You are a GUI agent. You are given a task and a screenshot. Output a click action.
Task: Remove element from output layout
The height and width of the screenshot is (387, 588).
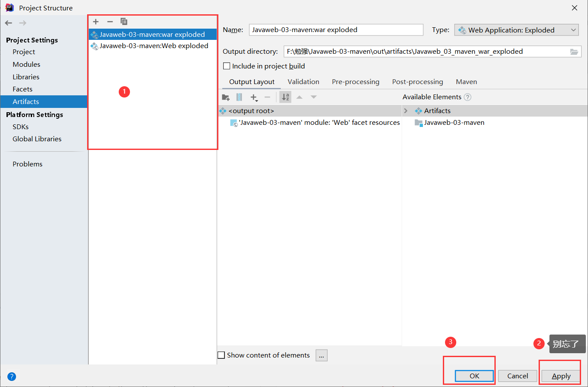[267, 97]
